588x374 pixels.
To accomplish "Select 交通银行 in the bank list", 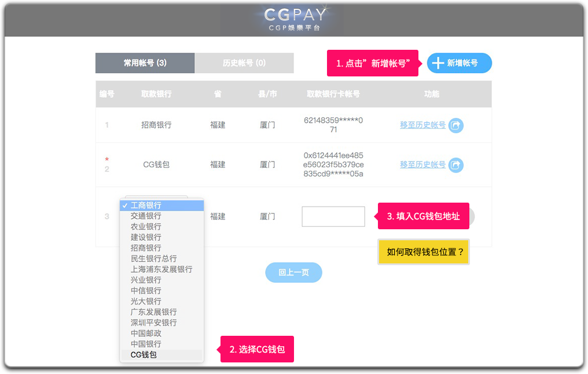I will click(x=146, y=216).
